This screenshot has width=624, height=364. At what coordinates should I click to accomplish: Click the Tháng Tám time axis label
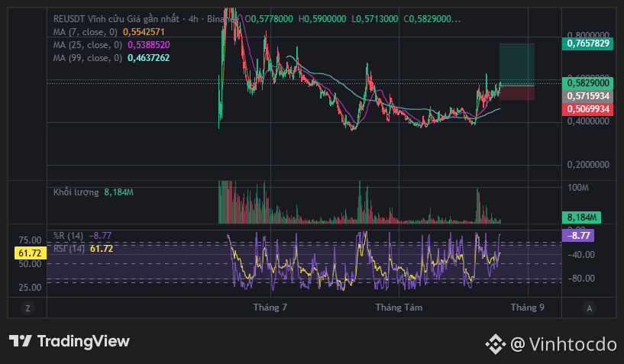point(399,308)
